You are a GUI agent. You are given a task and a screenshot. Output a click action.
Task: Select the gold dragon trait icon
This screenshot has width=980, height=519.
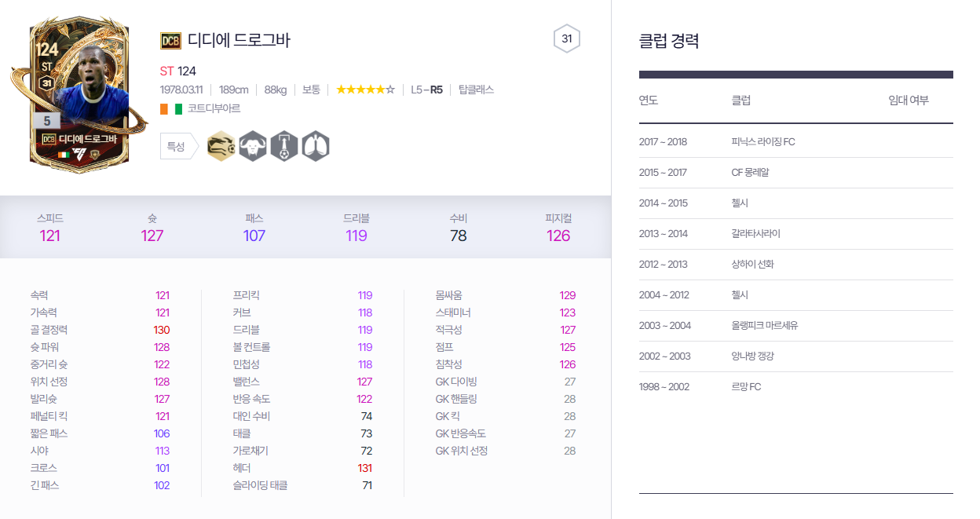[x=221, y=146]
